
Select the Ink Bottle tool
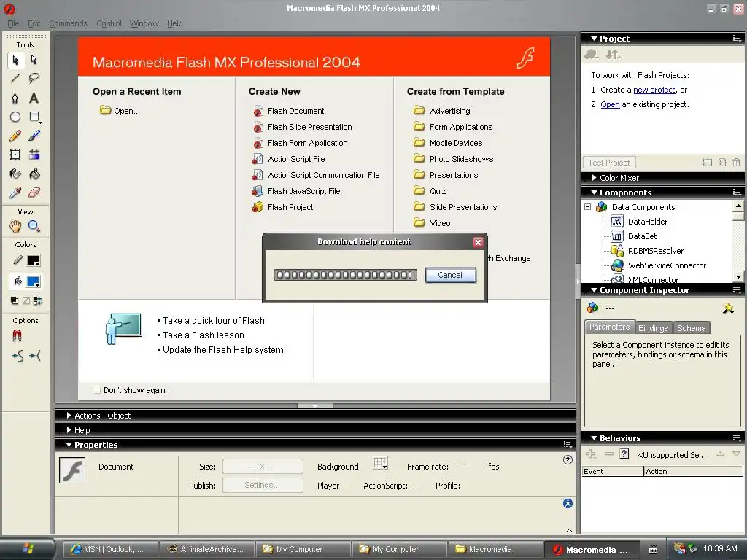pyautogui.click(x=15, y=174)
